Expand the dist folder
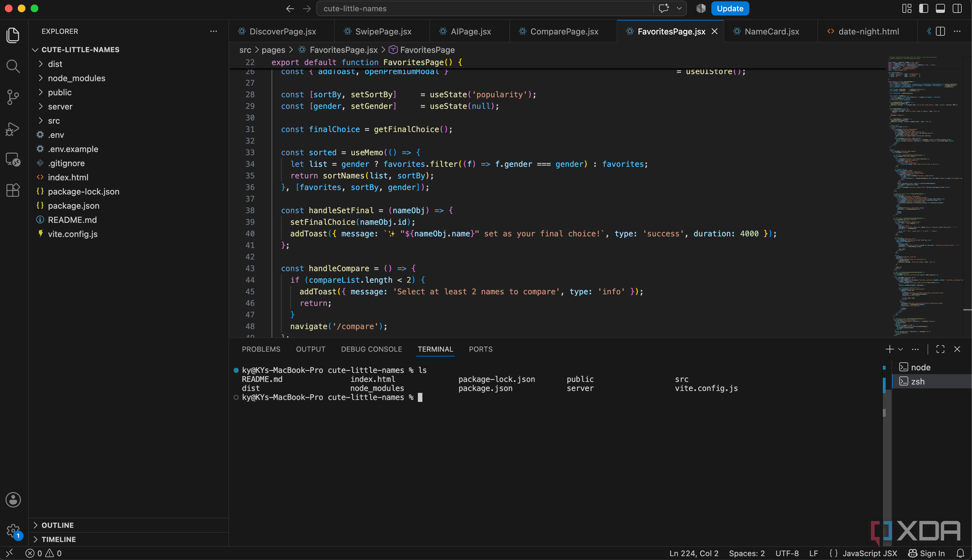972x560 pixels. coord(129,64)
